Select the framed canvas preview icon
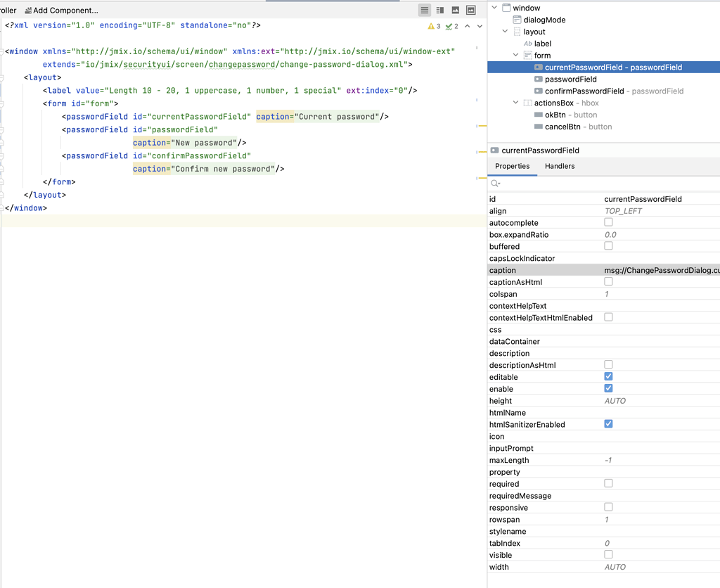This screenshot has height=588, width=720. (471, 9)
